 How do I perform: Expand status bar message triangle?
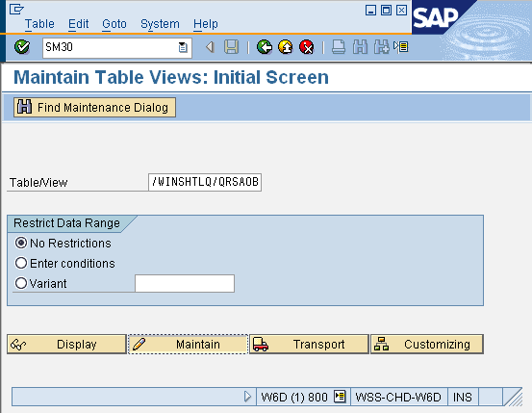tap(247, 397)
